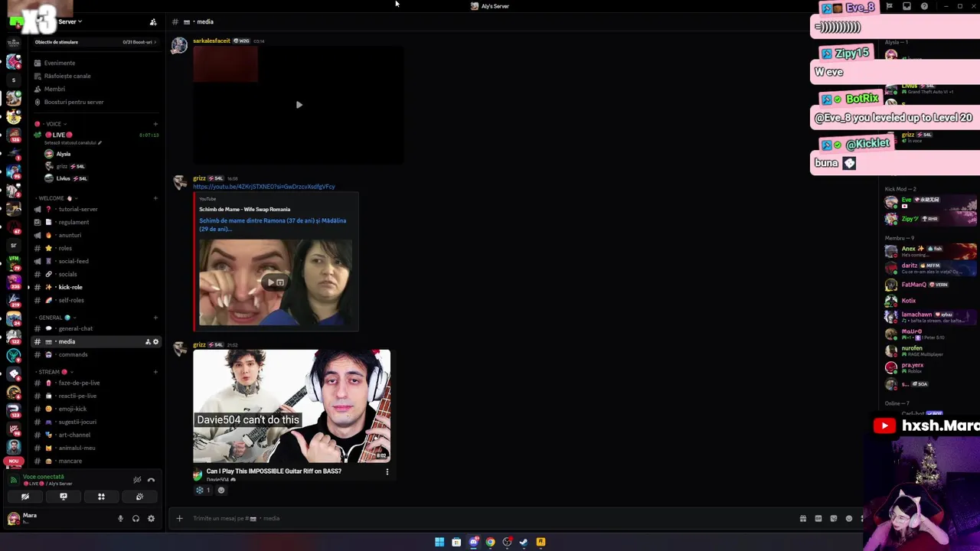980x551 pixels.
Task: Add a channel to the STREAM category
Action: tap(155, 372)
